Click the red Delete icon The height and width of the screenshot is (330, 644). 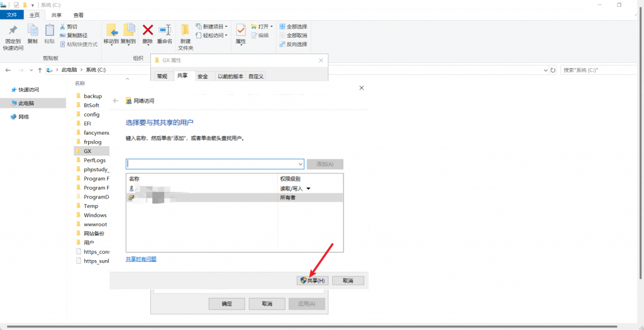coord(148,30)
